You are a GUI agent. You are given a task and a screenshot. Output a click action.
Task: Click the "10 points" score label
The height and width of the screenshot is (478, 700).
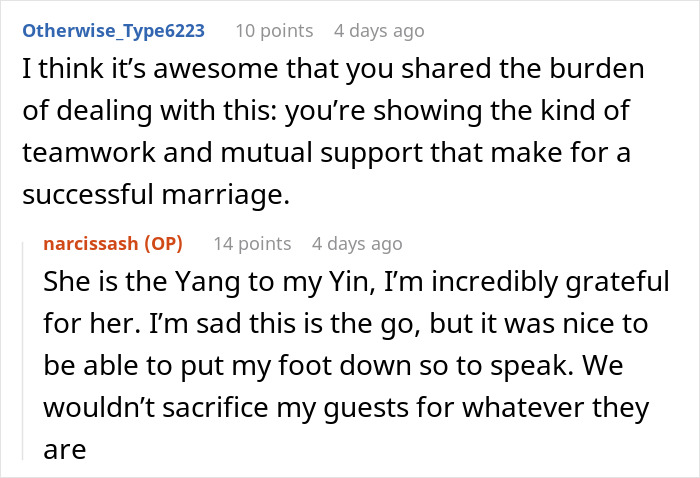(274, 31)
